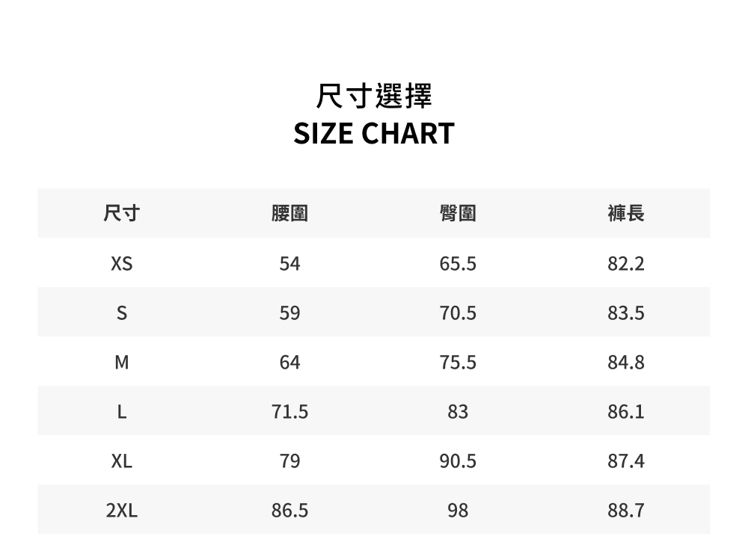748x560 pixels.
Task: Select the 臀圍 column header
Action: click(458, 214)
